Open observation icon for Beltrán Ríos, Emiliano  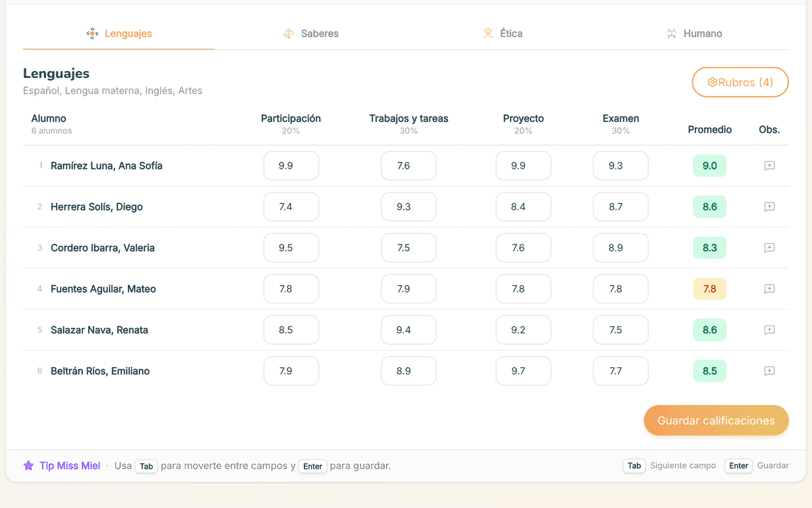pyautogui.click(x=769, y=371)
